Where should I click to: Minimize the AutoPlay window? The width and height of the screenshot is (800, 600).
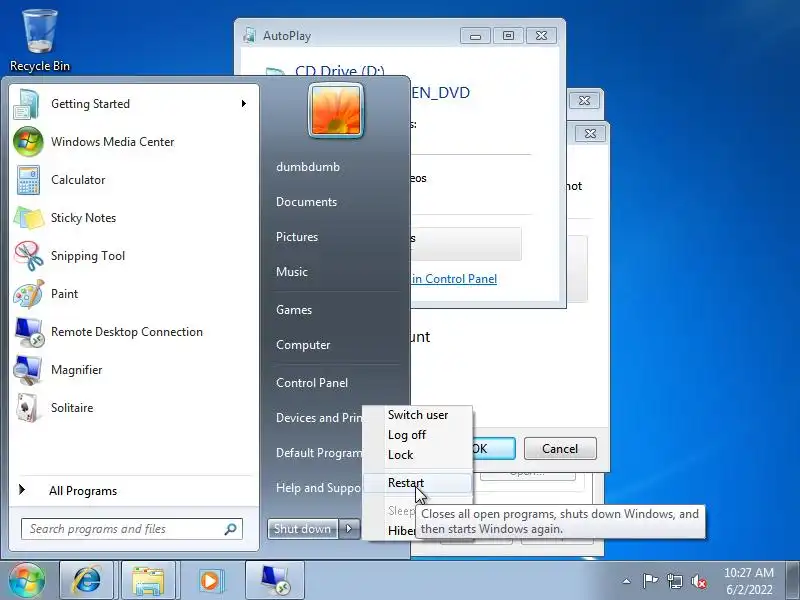475,36
